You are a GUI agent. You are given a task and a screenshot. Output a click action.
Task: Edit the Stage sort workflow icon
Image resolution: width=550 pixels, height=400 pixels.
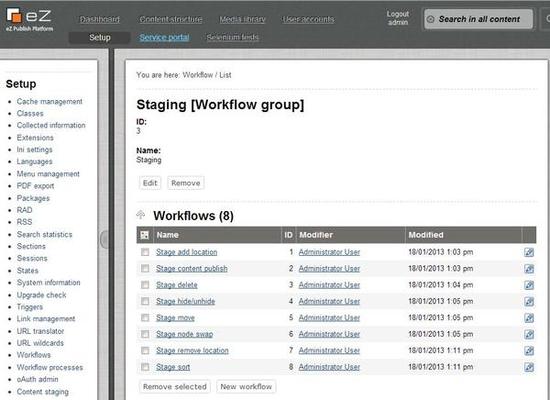529,367
